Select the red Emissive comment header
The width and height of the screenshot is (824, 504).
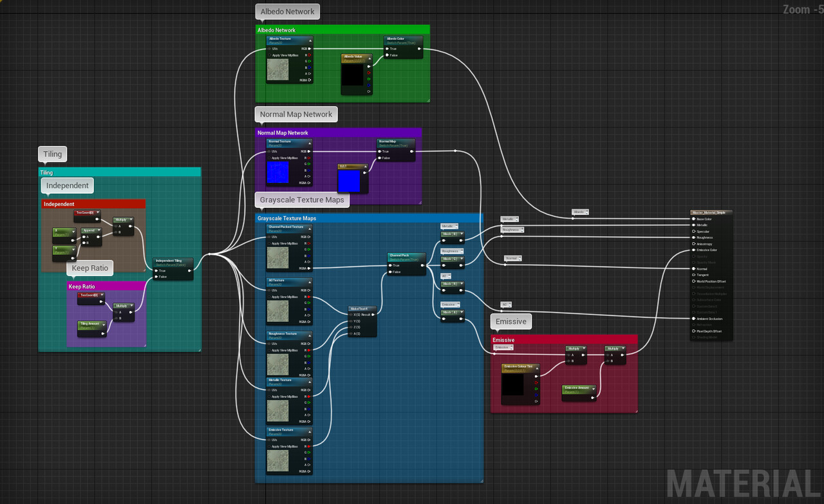click(564, 339)
